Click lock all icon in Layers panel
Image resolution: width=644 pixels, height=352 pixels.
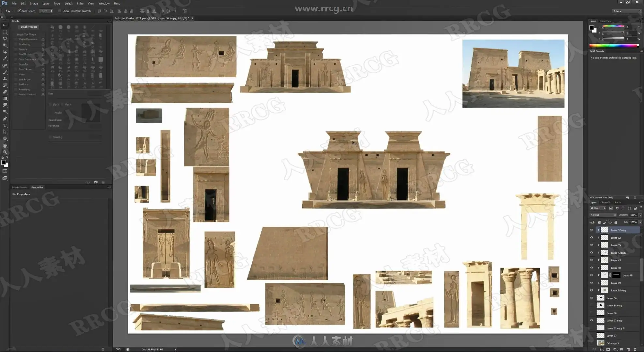616,222
